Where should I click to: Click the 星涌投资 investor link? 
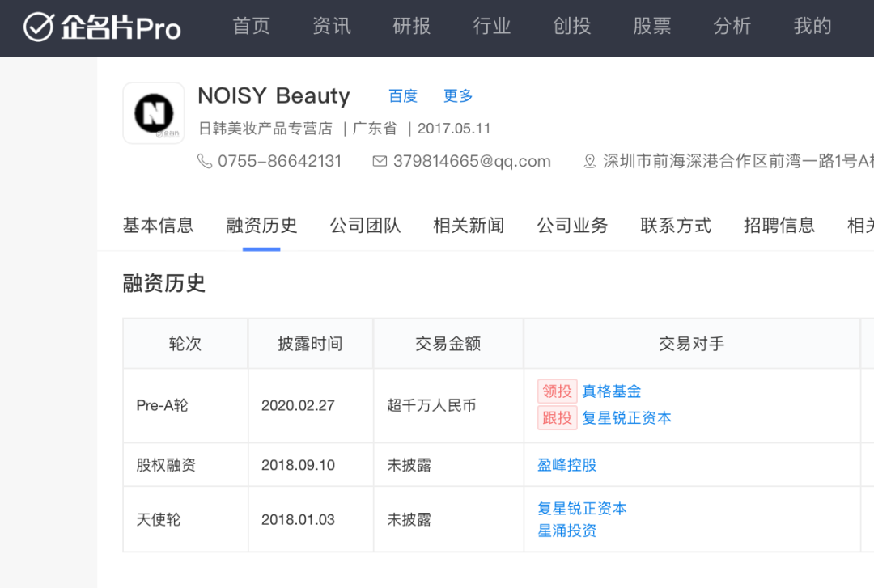pyautogui.click(x=567, y=531)
